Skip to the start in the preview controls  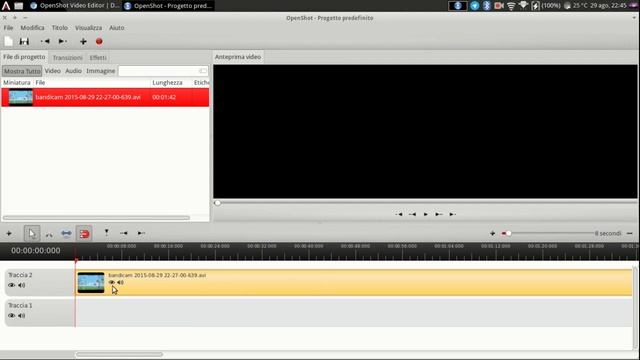(x=399, y=214)
